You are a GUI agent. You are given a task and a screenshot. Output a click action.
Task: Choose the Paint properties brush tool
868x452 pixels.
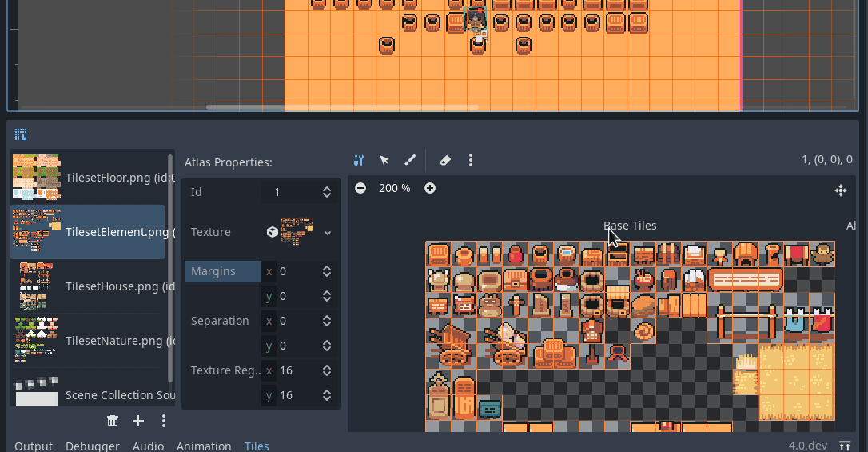tap(410, 160)
